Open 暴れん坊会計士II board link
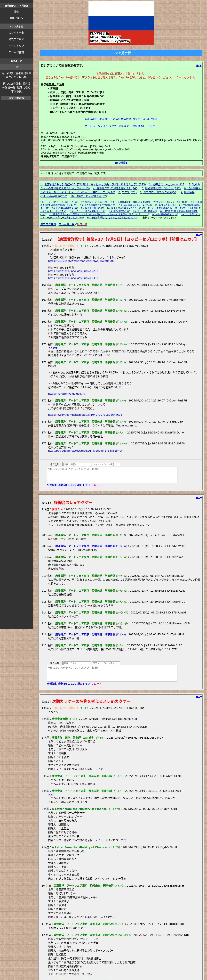The height and width of the screenshot is (980, 207). coord(16,88)
